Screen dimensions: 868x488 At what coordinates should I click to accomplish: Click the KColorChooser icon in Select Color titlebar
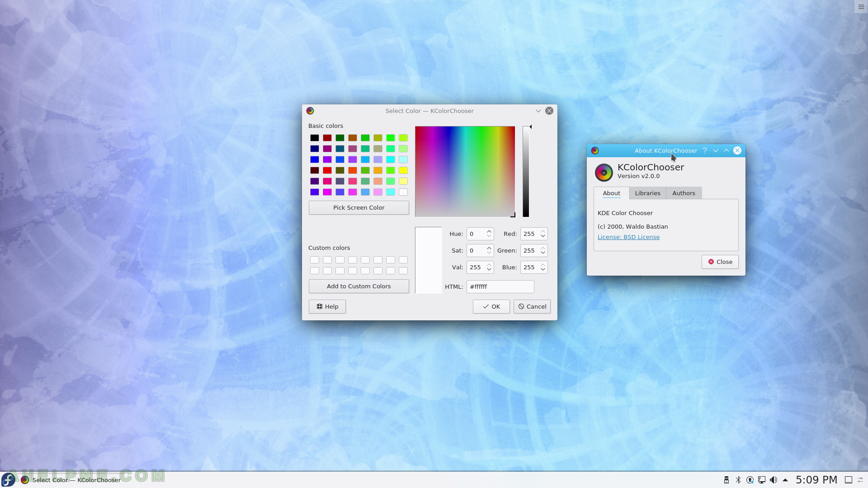(310, 111)
